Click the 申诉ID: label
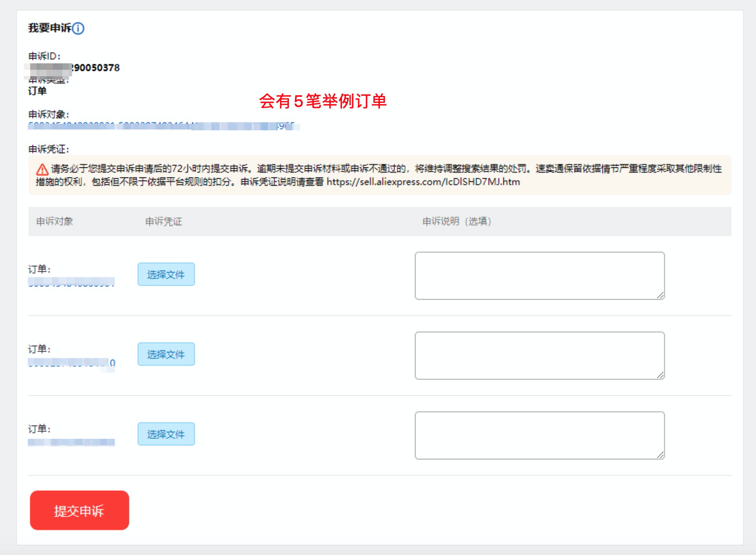Viewport: 756px width, 555px height. (x=44, y=56)
